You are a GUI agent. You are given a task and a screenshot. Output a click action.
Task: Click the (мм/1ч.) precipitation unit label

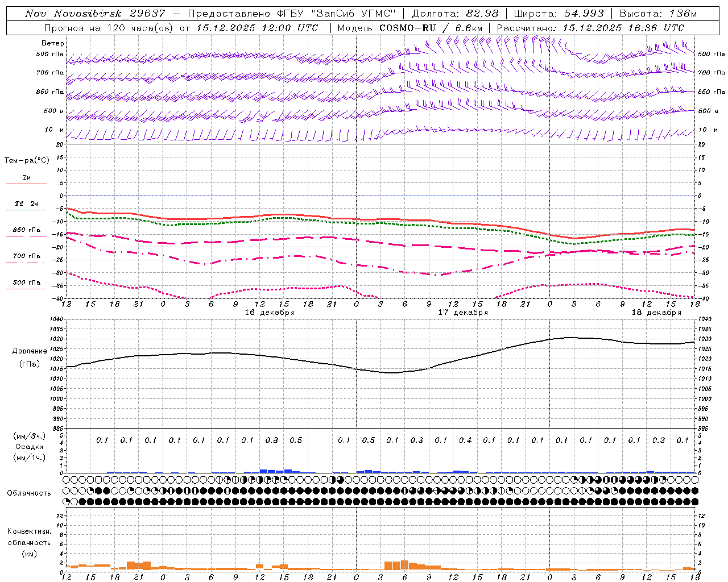pyautogui.click(x=30, y=458)
